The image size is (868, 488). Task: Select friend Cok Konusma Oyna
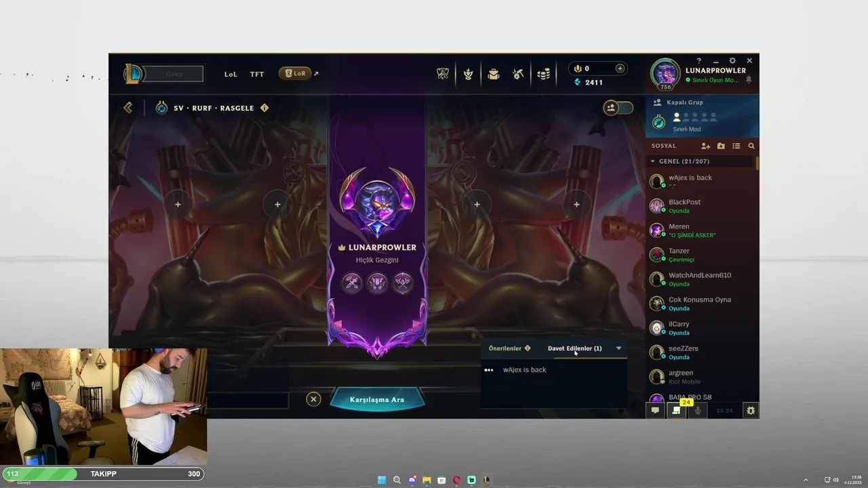point(702,304)
